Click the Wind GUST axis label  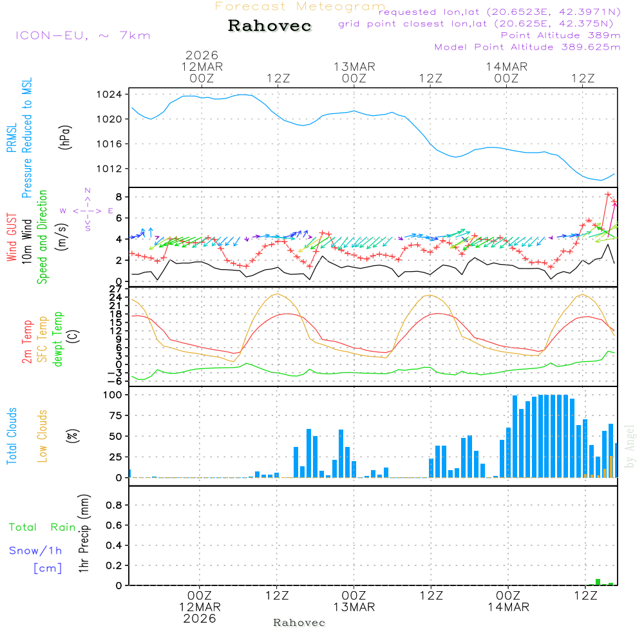[12, 238]
